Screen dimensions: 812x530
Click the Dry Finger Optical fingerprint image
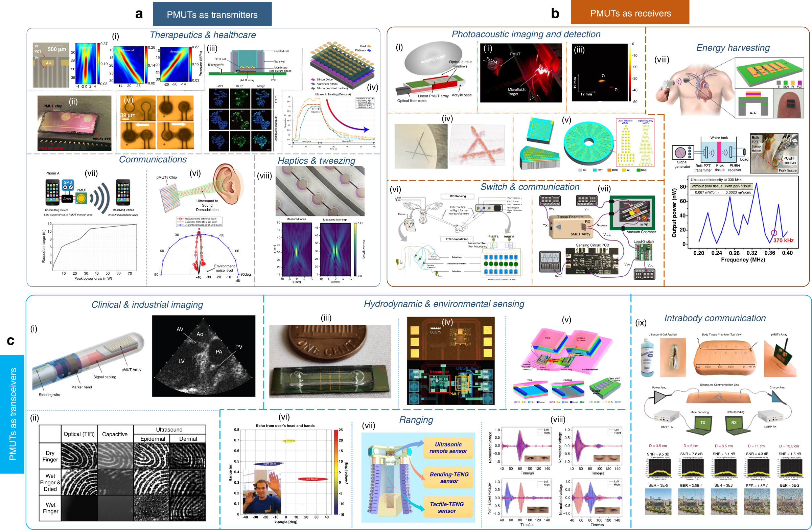click(x=79, y=456)
